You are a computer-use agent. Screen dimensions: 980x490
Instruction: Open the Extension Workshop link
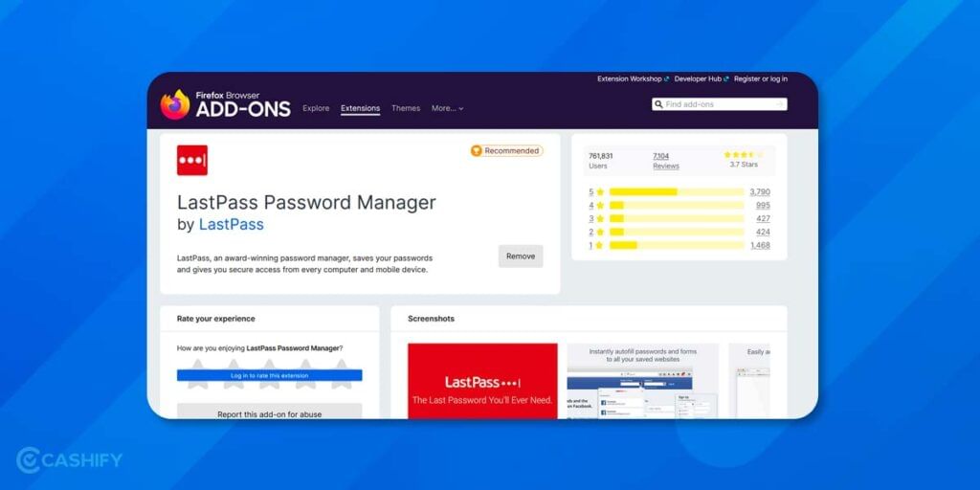click(x=634, y=78)
